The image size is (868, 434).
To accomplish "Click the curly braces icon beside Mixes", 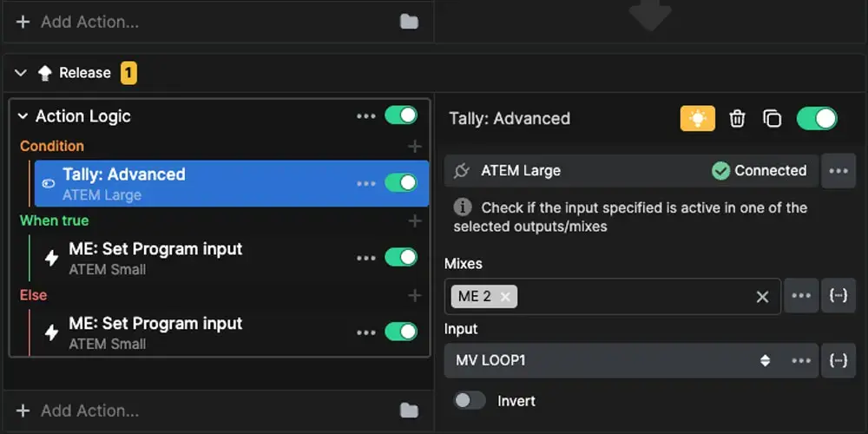I will (x=838, y=296).
